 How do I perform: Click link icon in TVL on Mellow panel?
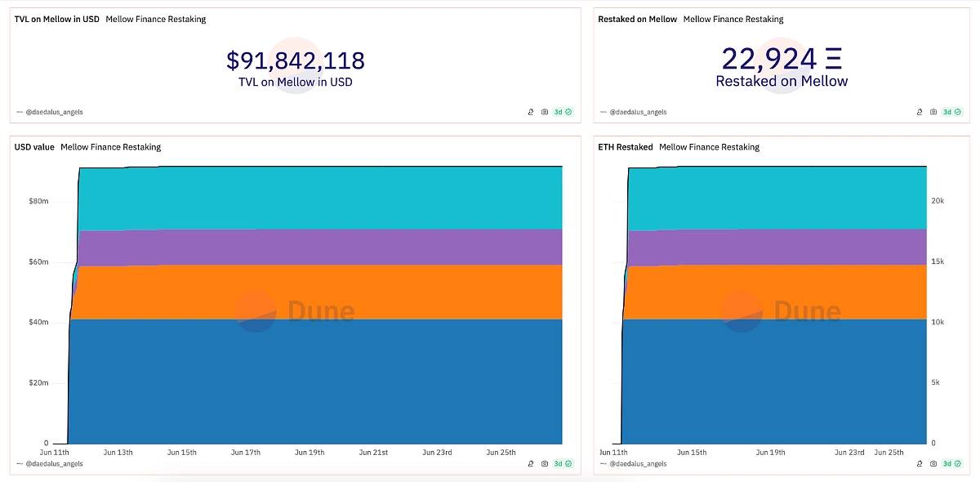coord(530,112)
